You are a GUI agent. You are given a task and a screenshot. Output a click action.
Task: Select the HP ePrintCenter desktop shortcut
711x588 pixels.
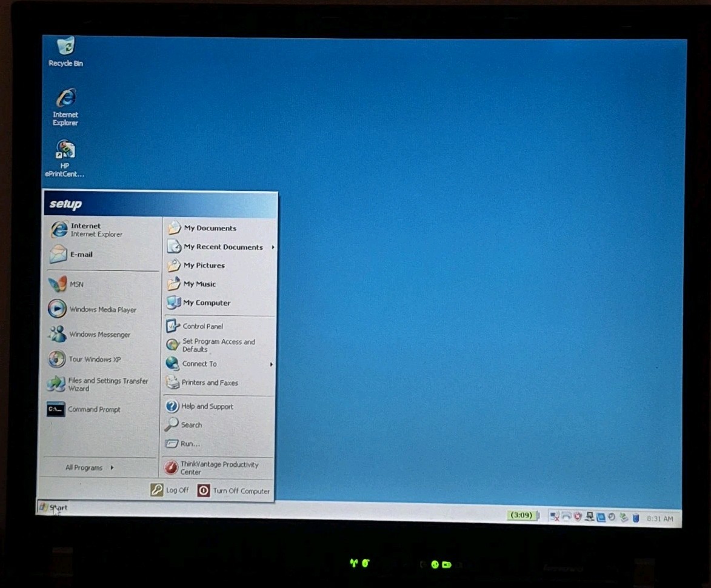pyautogui.click(x=65, y=159)
